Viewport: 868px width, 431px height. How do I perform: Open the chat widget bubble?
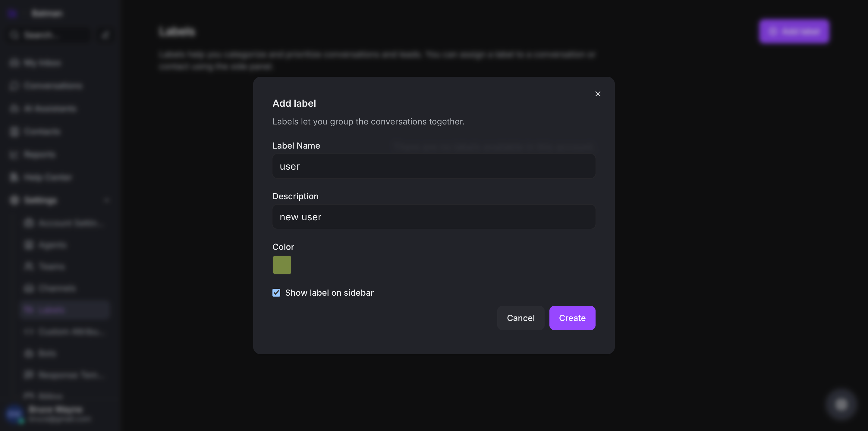841,404
